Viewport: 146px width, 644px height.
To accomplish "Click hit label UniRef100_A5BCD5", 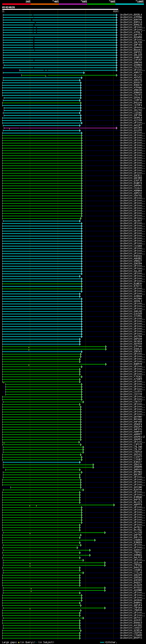I will pyautogui.click(x=131, y=90).
